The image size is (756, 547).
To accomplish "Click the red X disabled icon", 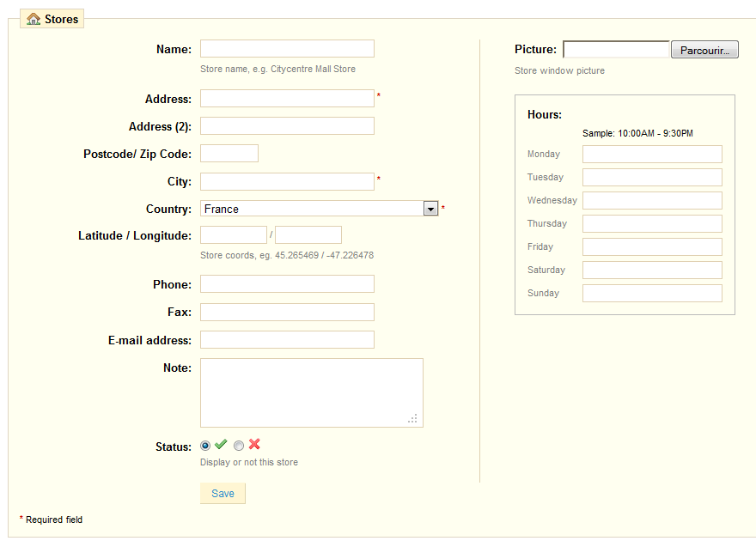I will pos(254,444).
